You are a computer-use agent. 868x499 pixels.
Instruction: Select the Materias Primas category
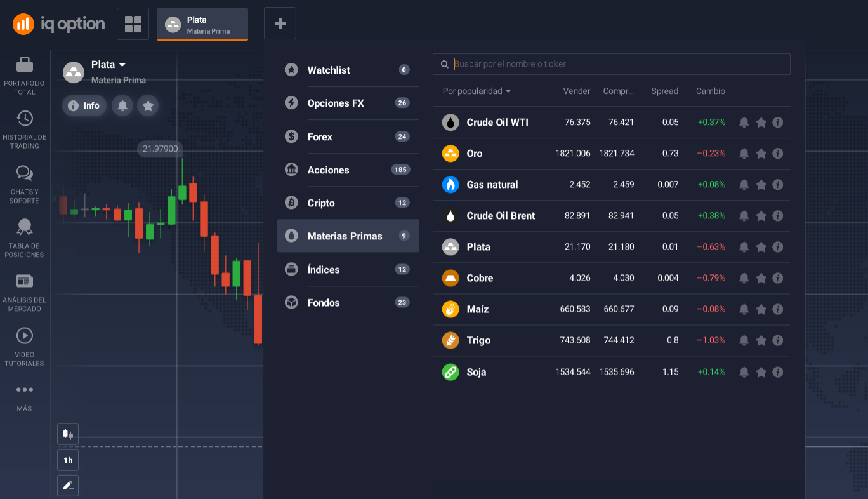pyautogui.click(x=348, y=236)
